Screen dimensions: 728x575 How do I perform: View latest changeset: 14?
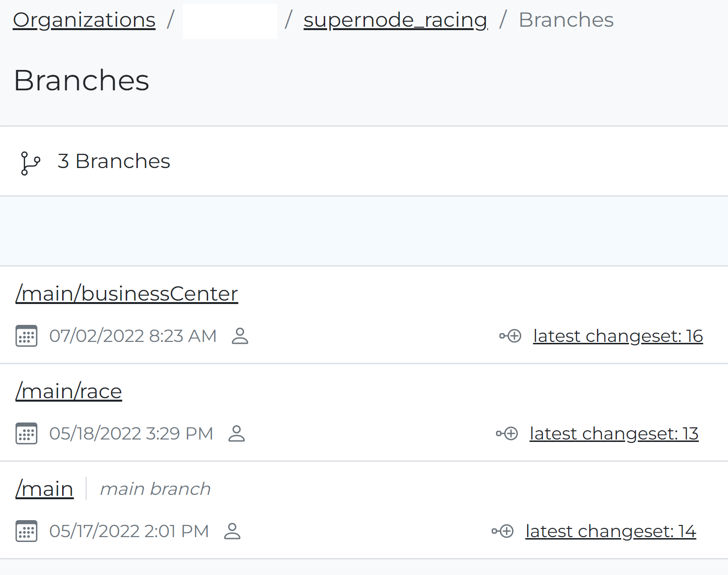click(611, 531)
